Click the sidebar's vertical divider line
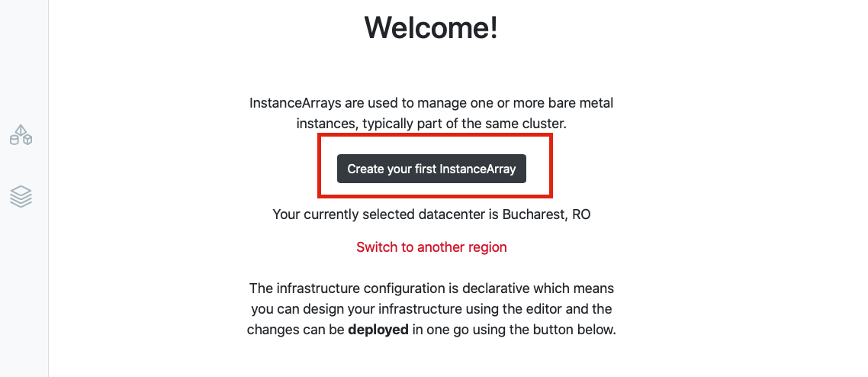Screen dimensions: 868x377 [x=48, y=188]
